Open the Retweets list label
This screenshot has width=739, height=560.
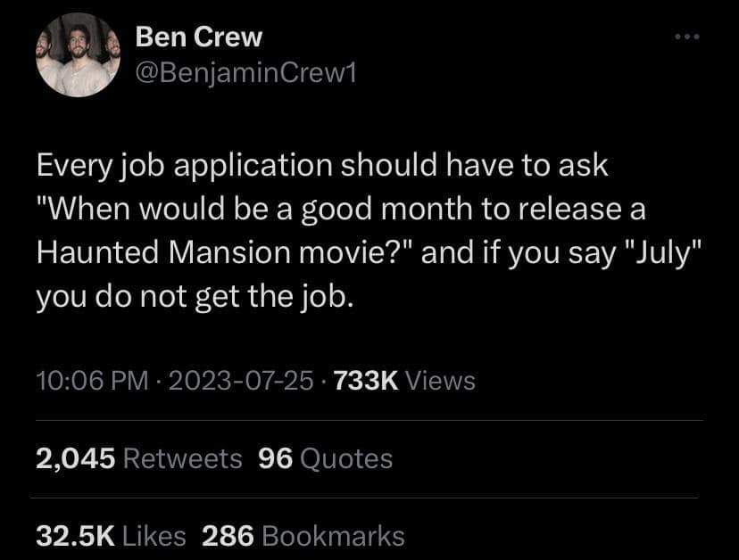pyautogui.click(x=182, y=458)
